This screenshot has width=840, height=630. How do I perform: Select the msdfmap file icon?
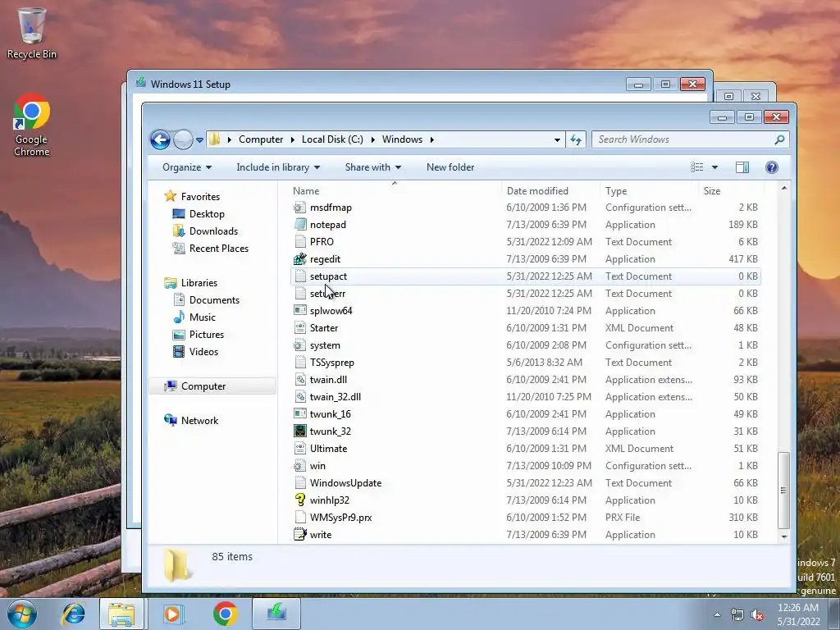click(300, 208)
